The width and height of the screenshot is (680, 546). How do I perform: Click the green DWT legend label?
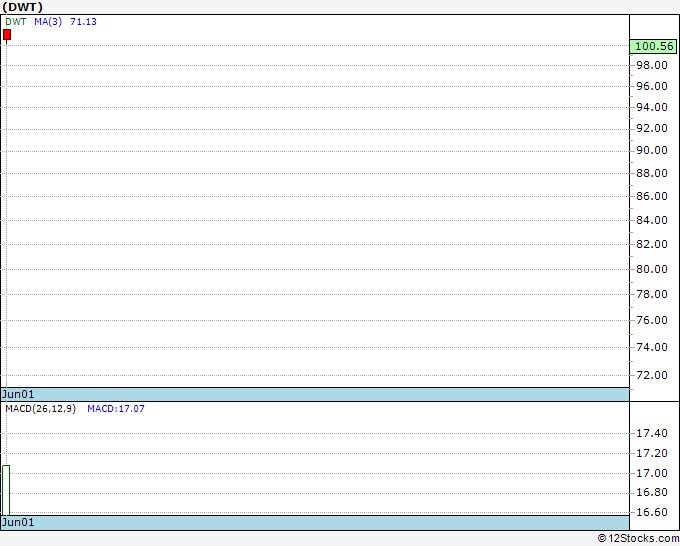tap(16, 22)
